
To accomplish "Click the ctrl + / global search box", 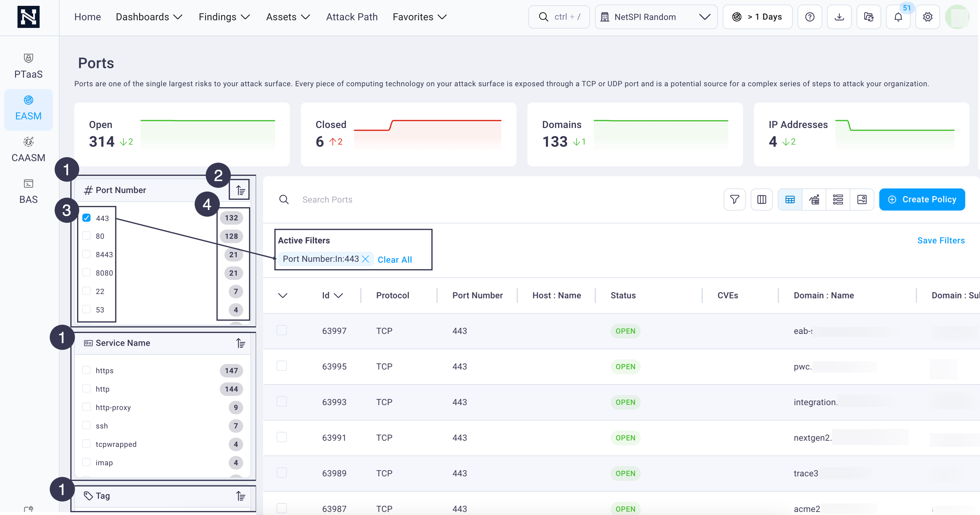I will coord(559,17).
